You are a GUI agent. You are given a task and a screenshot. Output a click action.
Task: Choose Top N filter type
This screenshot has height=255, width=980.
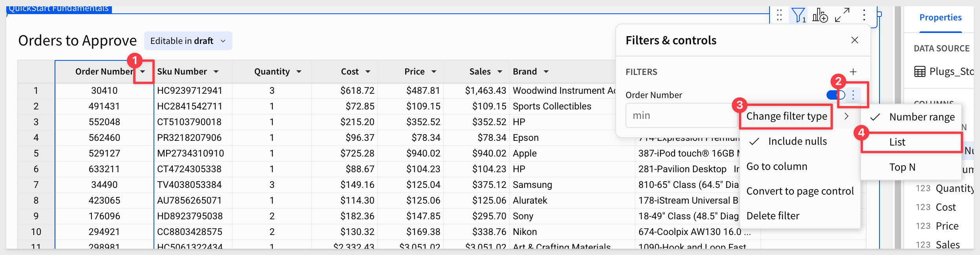click(912, 167)
